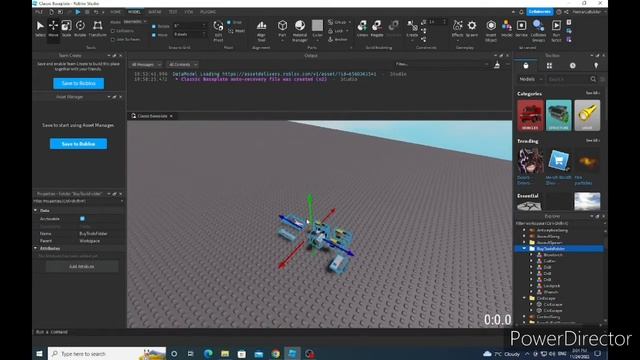The height and width of the screenshot is (360, 640).
Task: Click the Toolbox search field
Action: pos(571,79)
